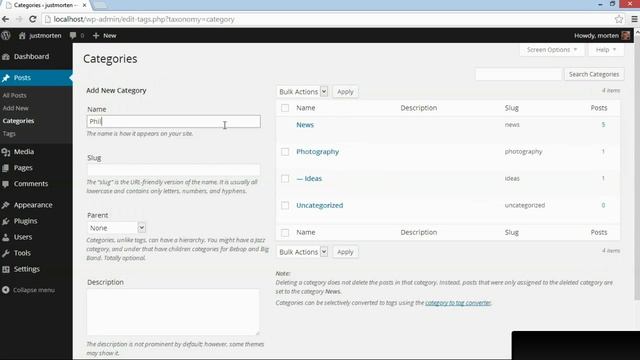Switch to the Categories browser tab

coord(46,5)
